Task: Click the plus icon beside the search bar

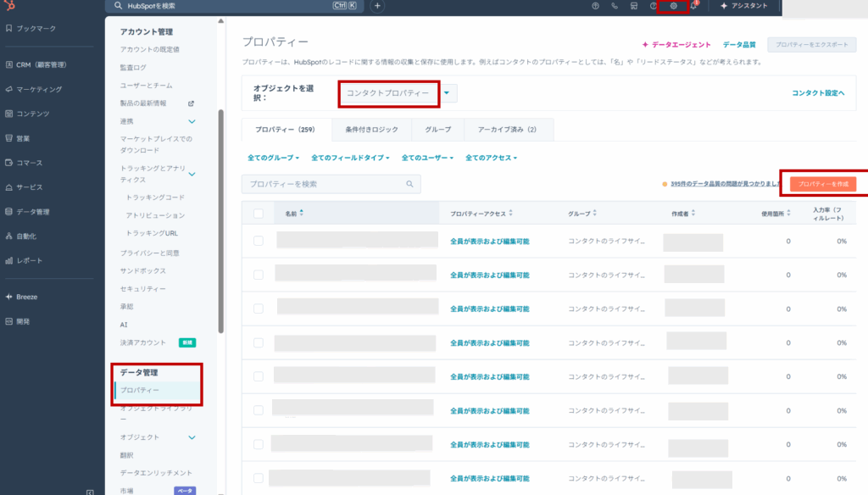Action: [x=377, y=6]
